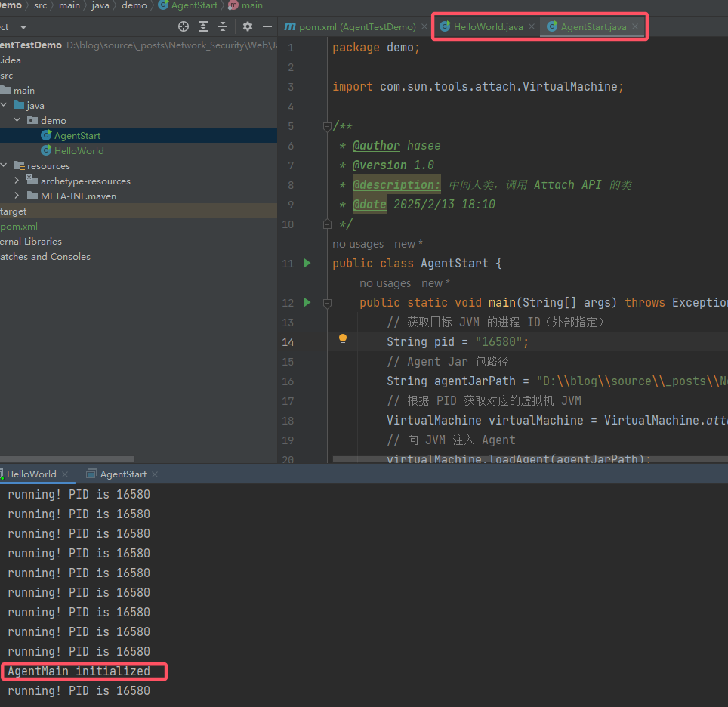Close the HelloWorld run tab
The image size is (728, 707).
click(66, 474)
